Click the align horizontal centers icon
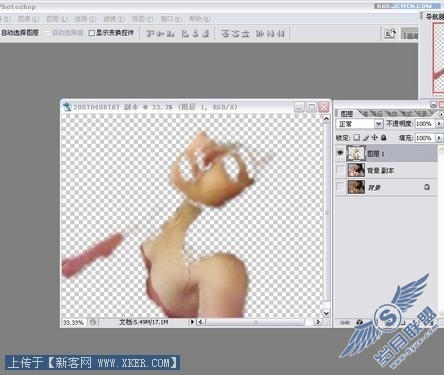This screenshot has width=444, height=375. [196, 33]
